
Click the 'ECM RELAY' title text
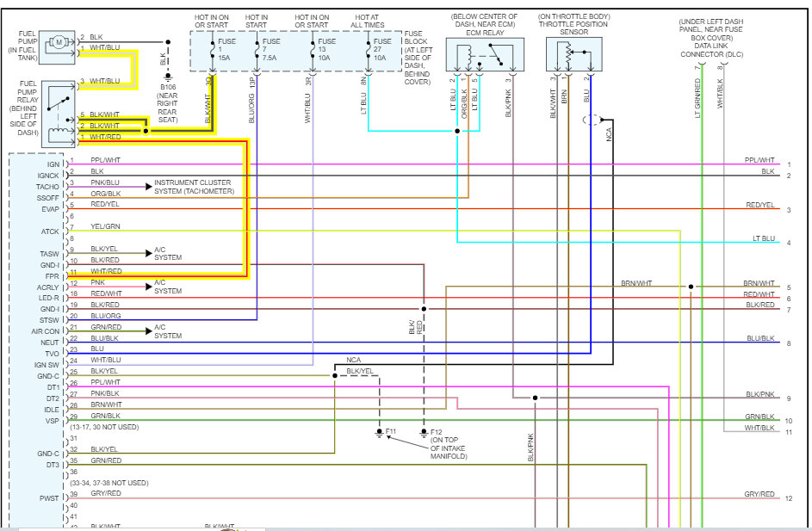click(x=485, y=33)
